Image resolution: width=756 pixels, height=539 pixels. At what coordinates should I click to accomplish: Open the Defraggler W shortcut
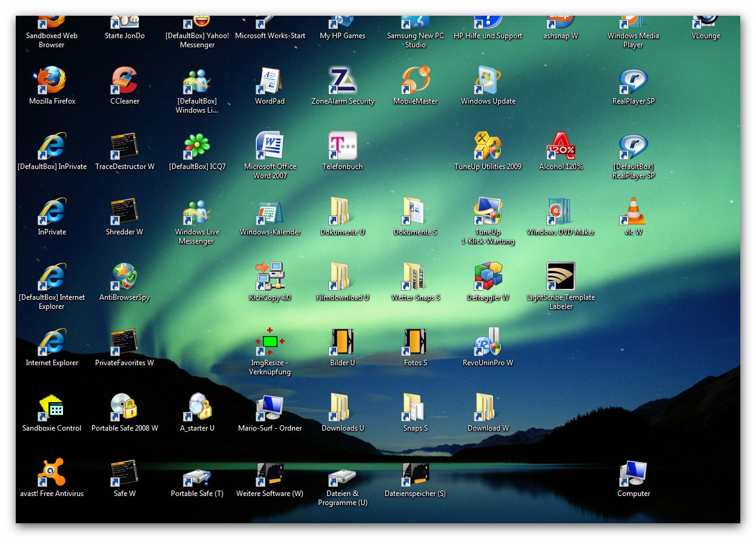[488, 277]
